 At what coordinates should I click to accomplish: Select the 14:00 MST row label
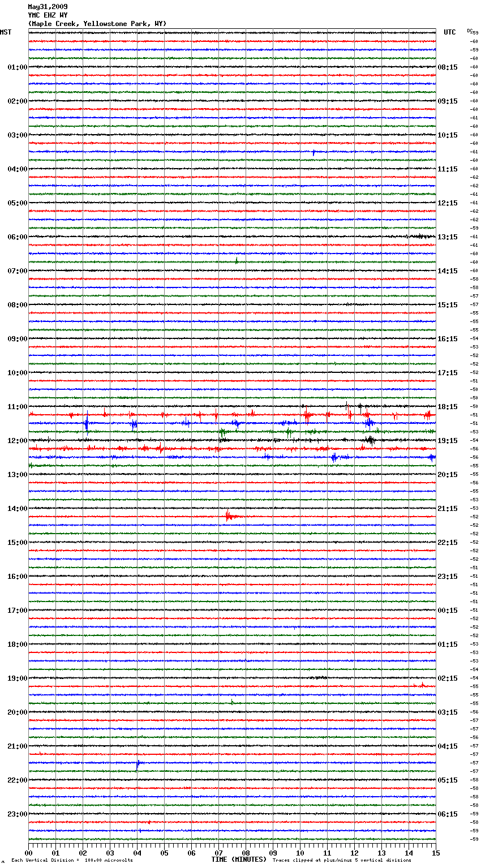pos(18,509)
